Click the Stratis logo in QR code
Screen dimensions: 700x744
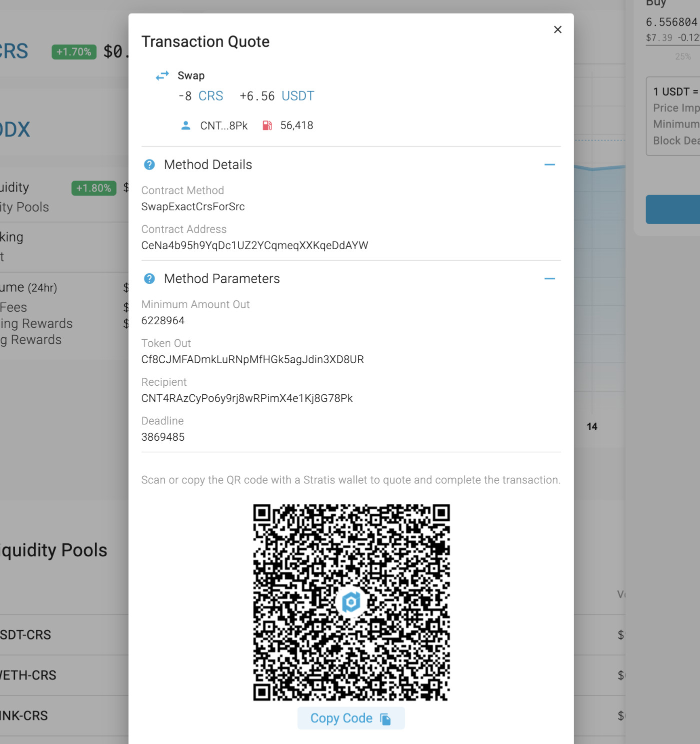[x=351, y=602]
